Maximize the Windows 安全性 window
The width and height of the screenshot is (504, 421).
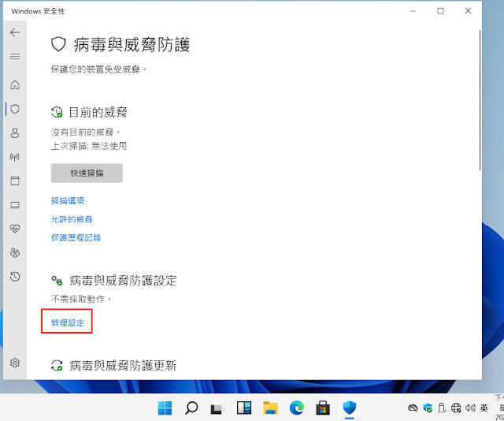tap(440, 11)
